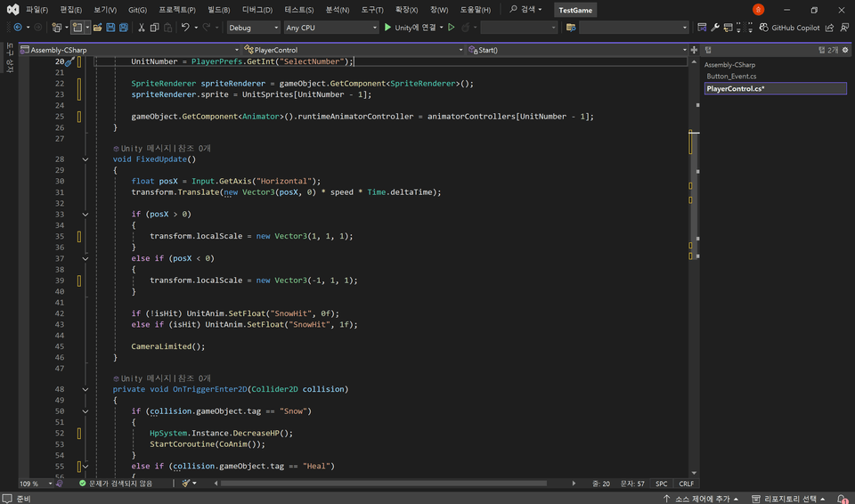Open the Any CPU platform dropdown
This screenshot has height=504, width=855.
tap(331, 28)
